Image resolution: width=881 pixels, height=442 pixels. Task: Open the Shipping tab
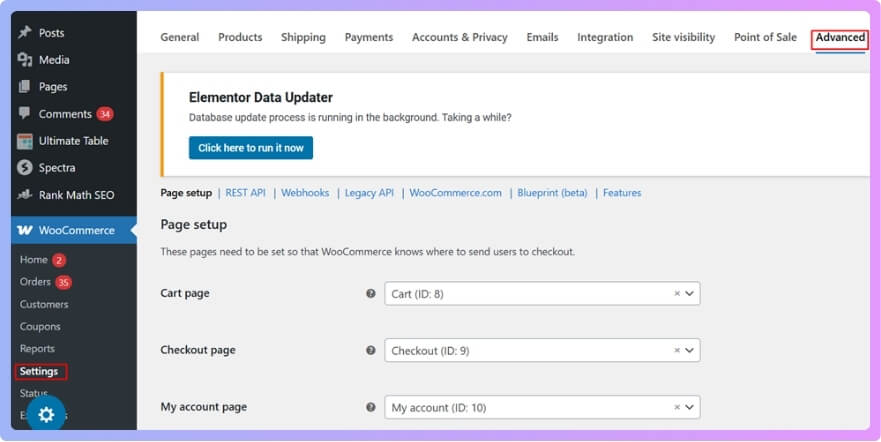tap(303, 37)
